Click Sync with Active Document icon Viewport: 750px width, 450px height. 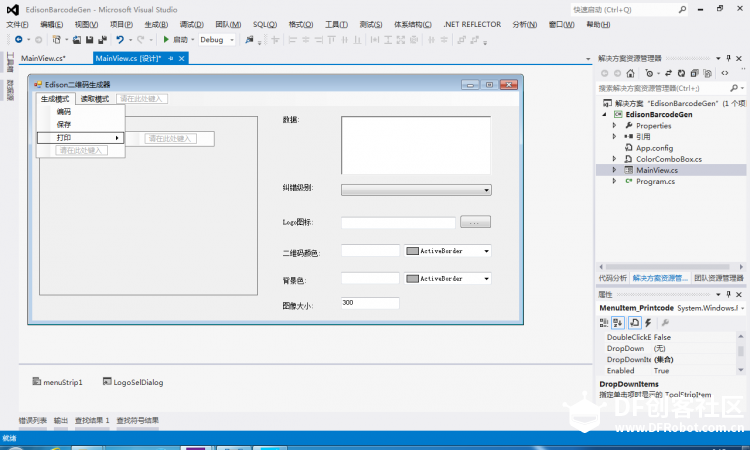(668, 73)
